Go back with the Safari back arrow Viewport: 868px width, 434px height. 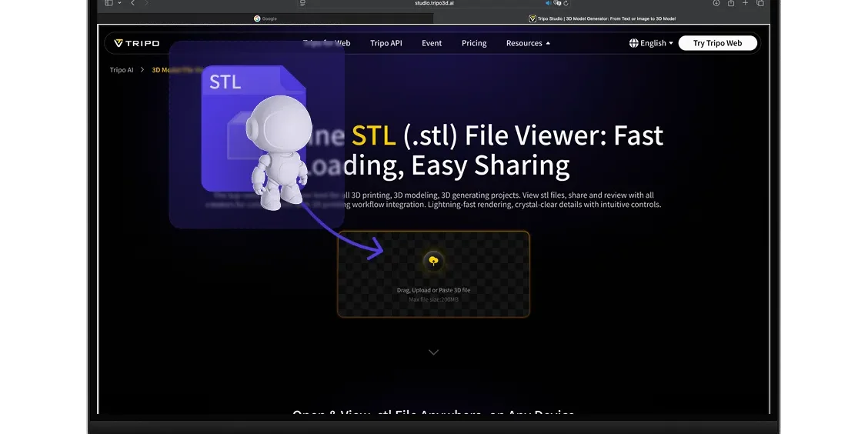click(133, 3)
